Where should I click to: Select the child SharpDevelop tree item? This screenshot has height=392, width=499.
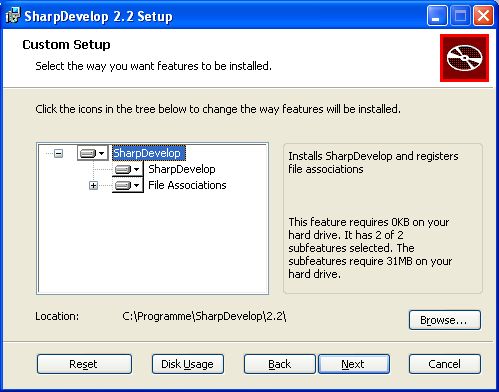click(x=182, y=169)
